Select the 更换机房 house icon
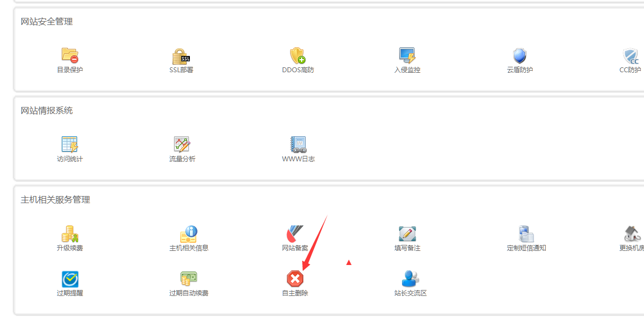Screen dimensions: 644x328 632,234
